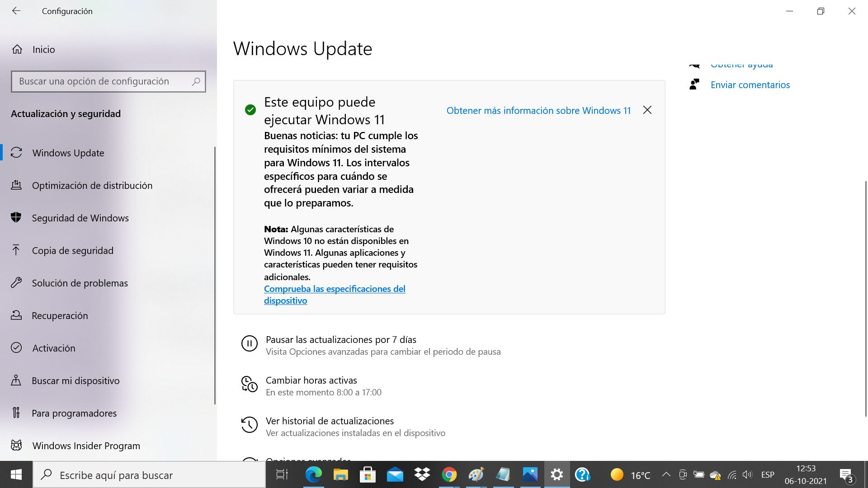Click the active hours clock icon

pos(250,384)
